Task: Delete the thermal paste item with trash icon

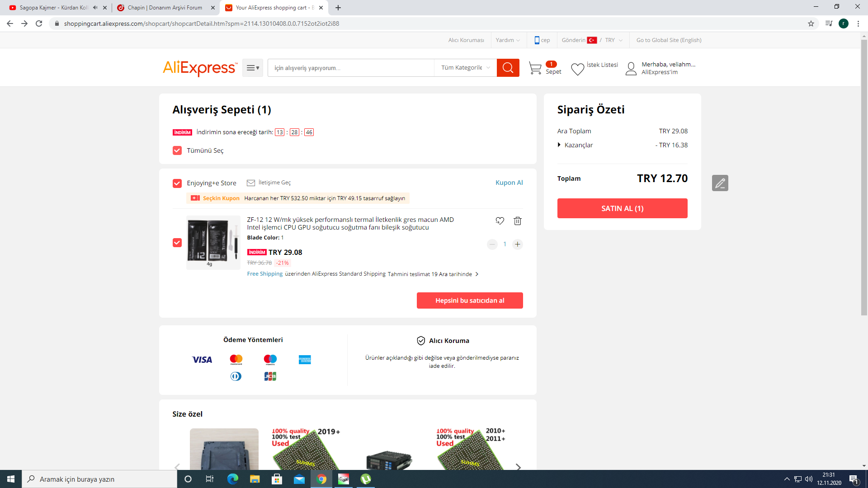Action: (x=518, y=221)
